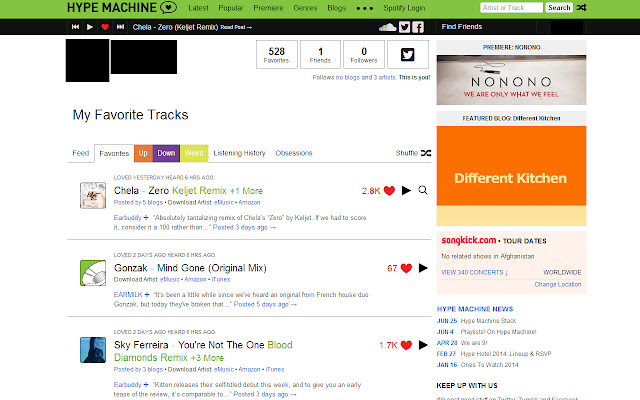The height and width of the screenshot is (400, 640).
Task: Open Genres in top navigation
Action: (x=305, y=8)
